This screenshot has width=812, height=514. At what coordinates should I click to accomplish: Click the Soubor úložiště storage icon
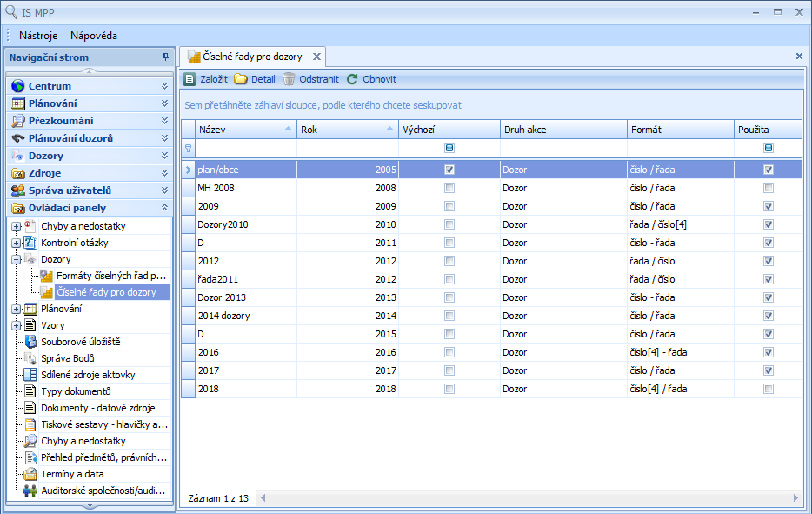coord(30,342)
